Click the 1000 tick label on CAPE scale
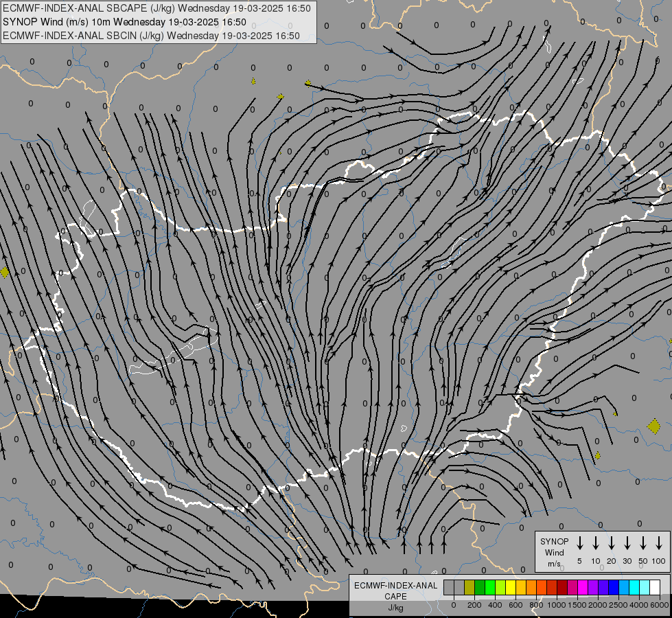The image size is (672, 618). [556, 605]
